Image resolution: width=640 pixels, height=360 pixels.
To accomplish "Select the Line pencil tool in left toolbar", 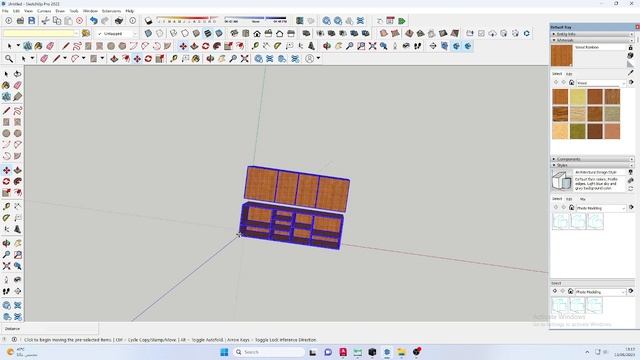I will coord(6,111).
